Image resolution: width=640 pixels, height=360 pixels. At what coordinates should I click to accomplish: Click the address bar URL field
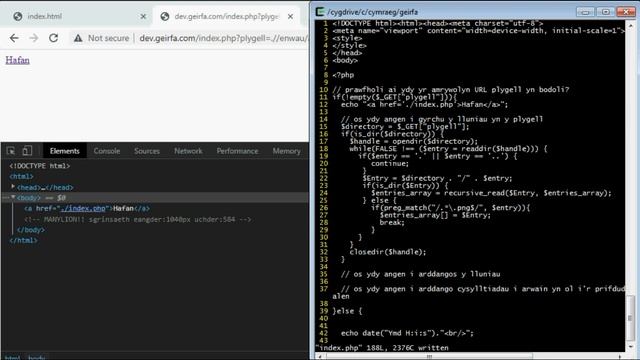[224, 38]
